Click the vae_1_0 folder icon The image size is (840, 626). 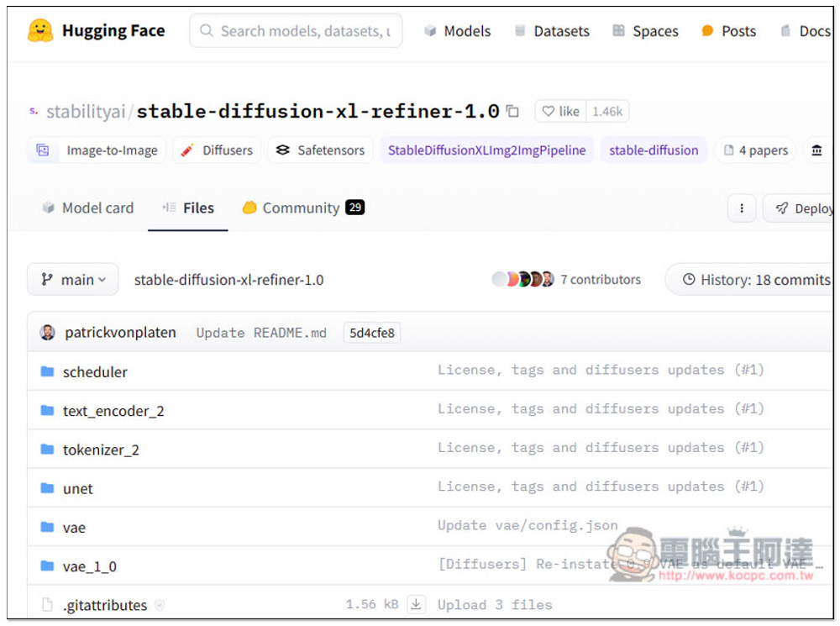pyautogui.click(x=48, y=566)
